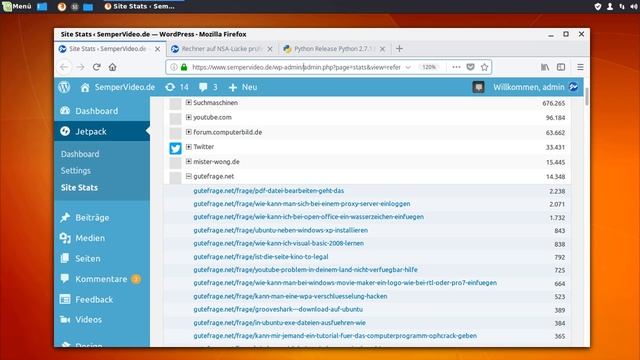The image size is (640, 360).
Task: Open Jetpack Settings submenu item
Action: tap(76, 171)
